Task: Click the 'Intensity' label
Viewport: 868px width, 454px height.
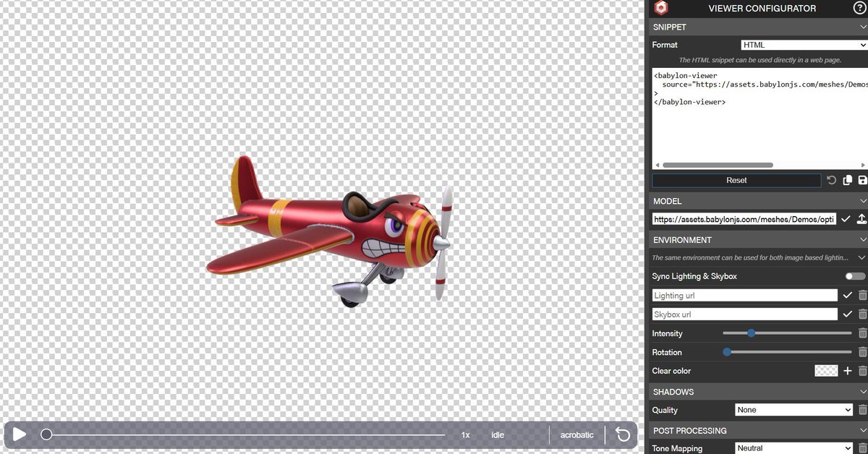Action: (x=667, y=333)
